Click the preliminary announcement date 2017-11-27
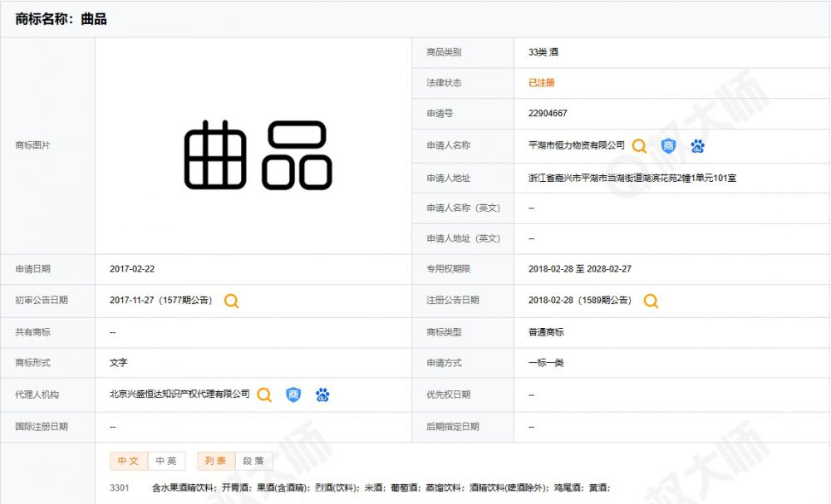The image size is (831, 504). pos(131,301)
